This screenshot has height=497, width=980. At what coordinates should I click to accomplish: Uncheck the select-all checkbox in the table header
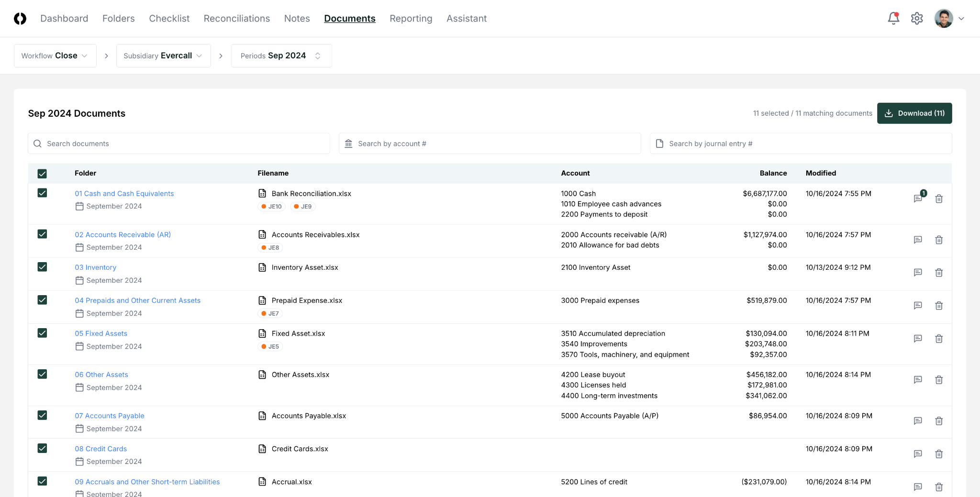(x=42, y=173)
